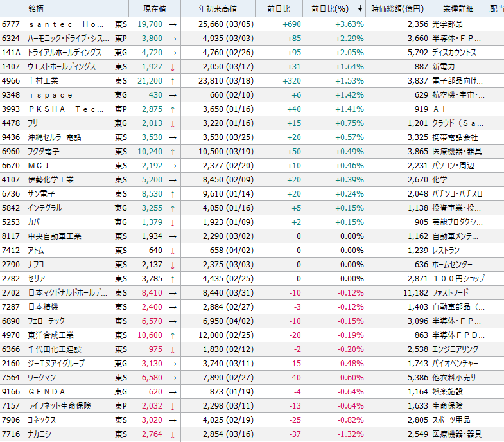This screenshot has width=504, height=442.
Task: Select ヨネックス stock name
Action: [42, 420]
